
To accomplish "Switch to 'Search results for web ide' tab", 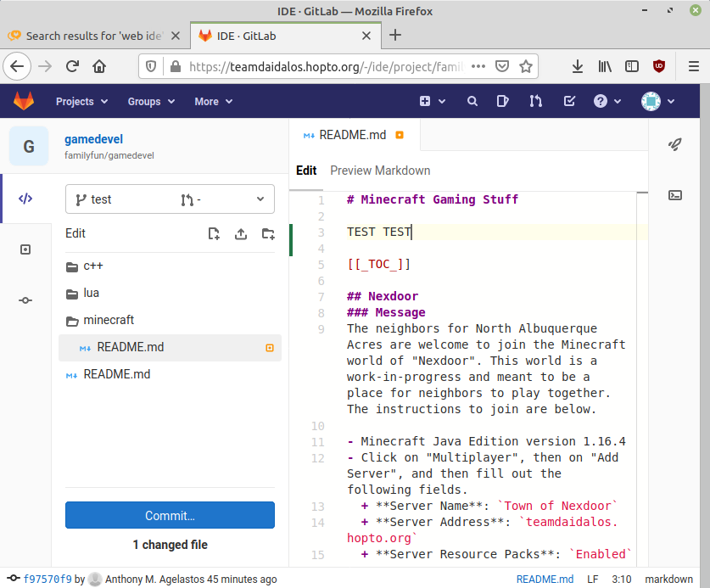I will click(x=94, y=36).
